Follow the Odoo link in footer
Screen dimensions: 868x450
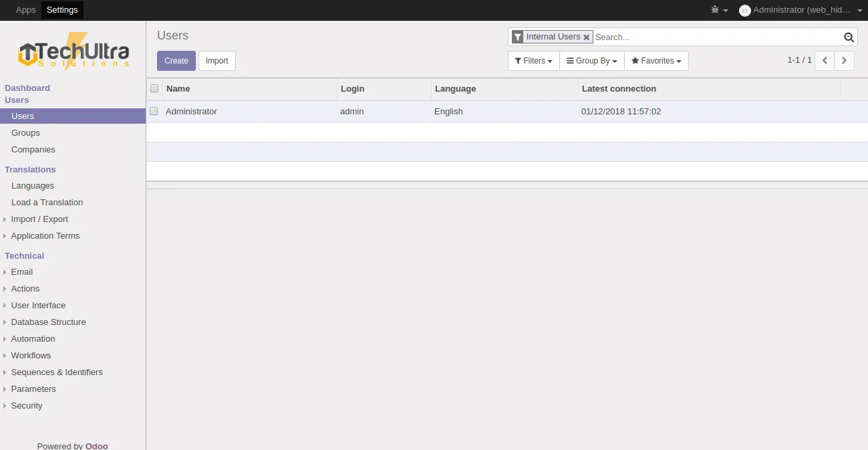pyautogui.click(x=96, y=446)
